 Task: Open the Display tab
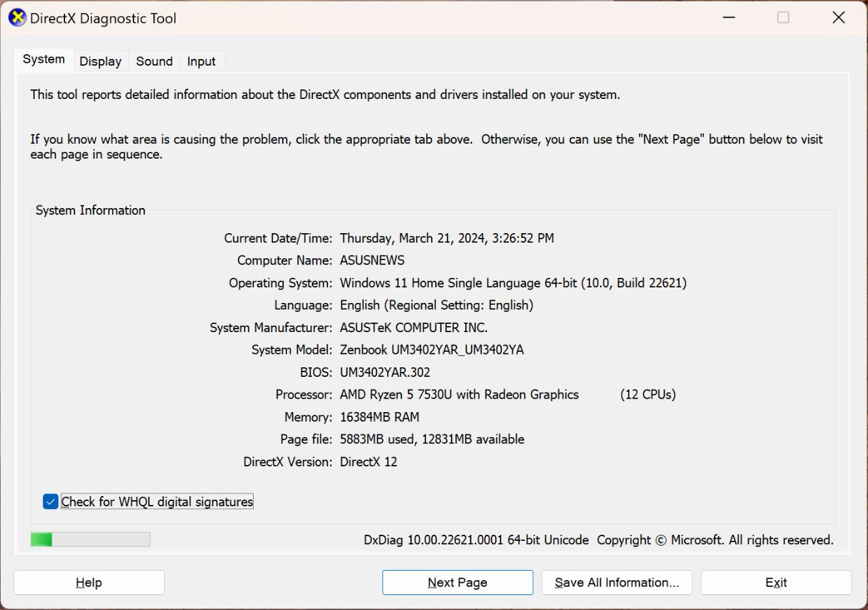[100, 61]
